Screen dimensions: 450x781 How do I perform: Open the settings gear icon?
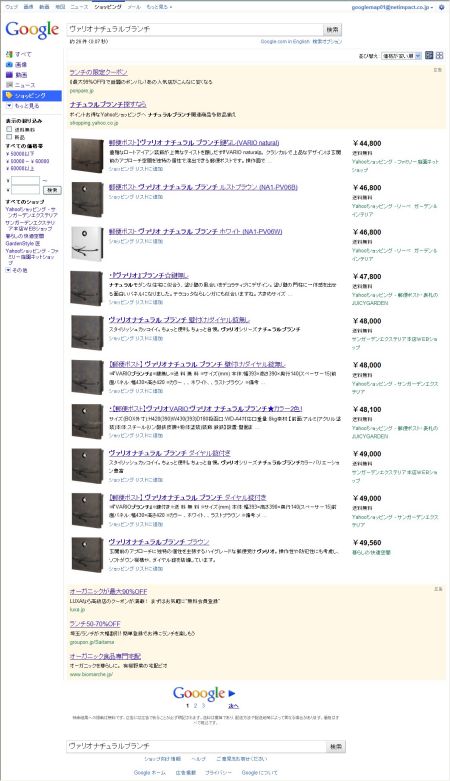tap(441, 7)
